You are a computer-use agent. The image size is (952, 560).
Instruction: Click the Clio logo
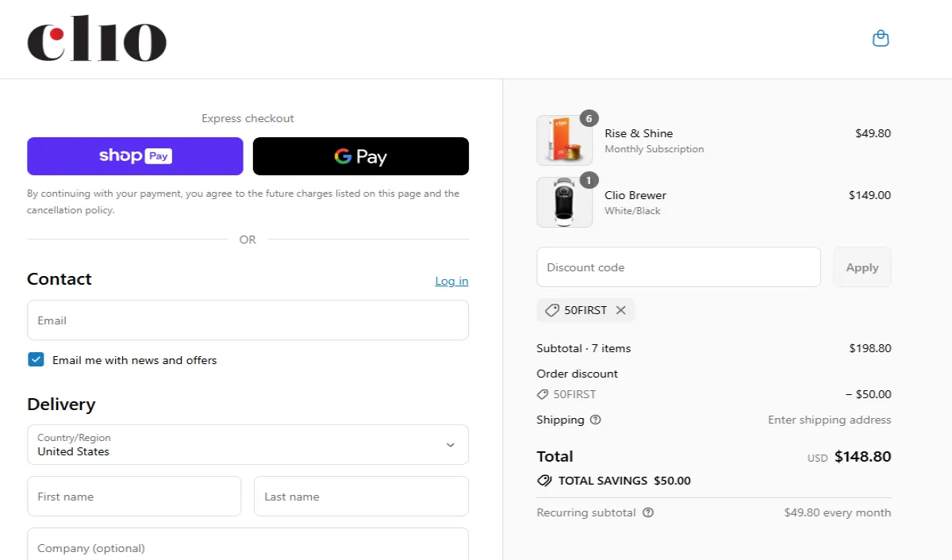[97, 40]
